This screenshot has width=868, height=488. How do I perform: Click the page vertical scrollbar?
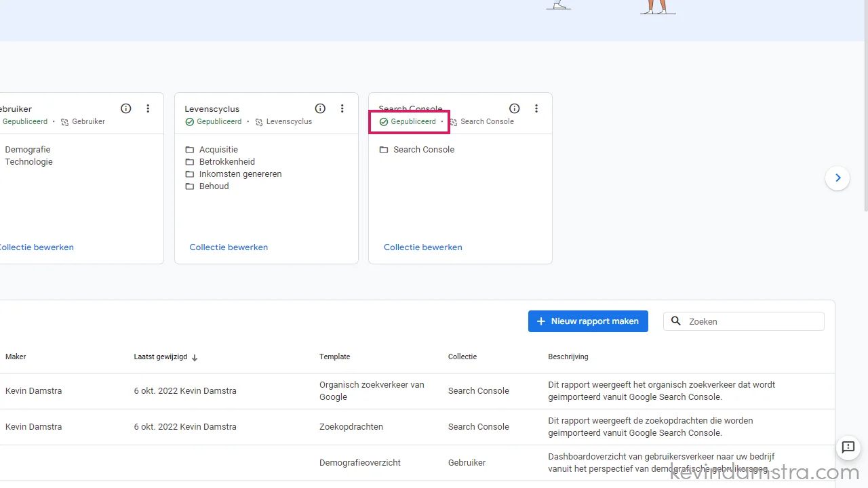[865, 105]
